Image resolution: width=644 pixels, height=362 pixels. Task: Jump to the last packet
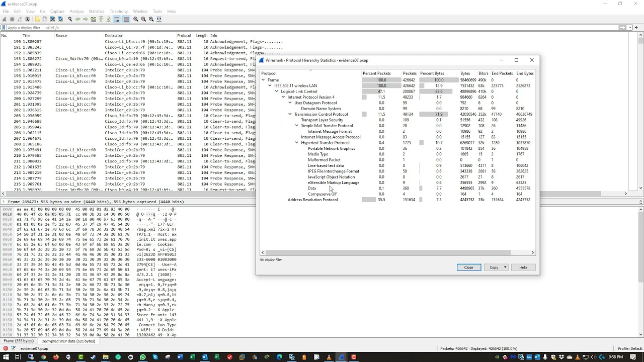[108, 19]
